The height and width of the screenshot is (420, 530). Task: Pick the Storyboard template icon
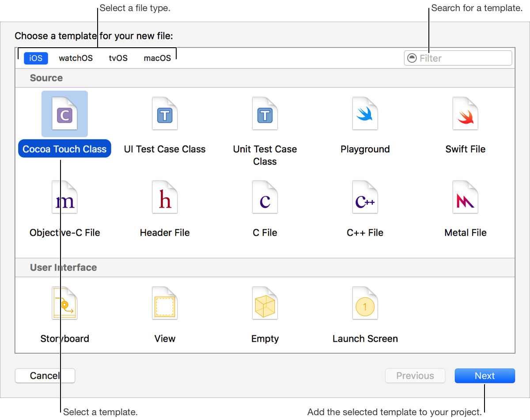[x=64, y=303]
